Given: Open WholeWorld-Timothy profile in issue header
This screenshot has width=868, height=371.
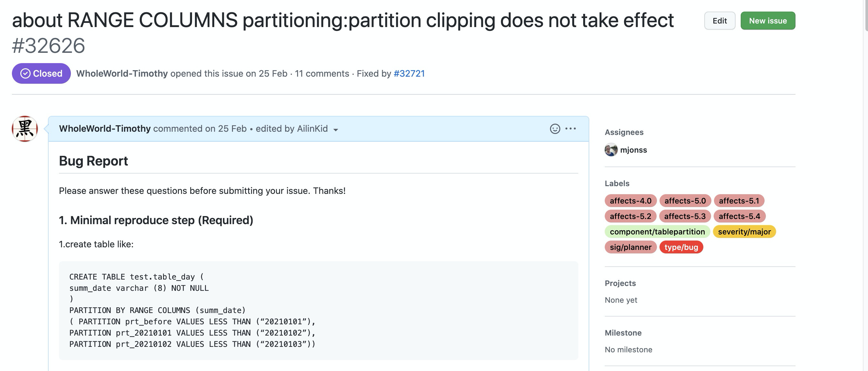Looking at the screenshot, I should click(122, 73).
